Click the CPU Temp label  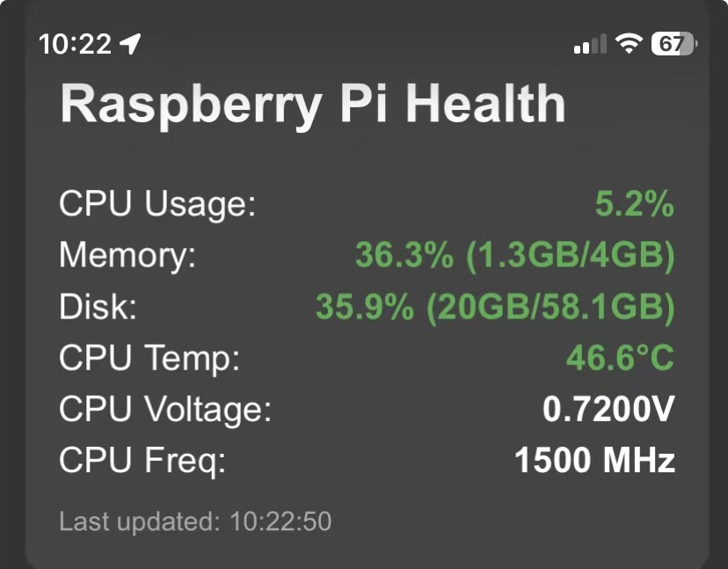(x=149, y=358)
